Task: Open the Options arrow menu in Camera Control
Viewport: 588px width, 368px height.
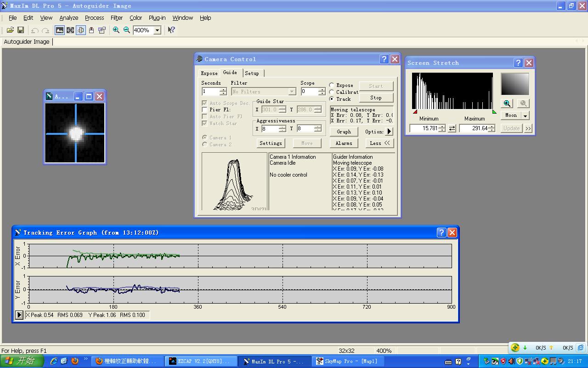Action: (389, 132)
